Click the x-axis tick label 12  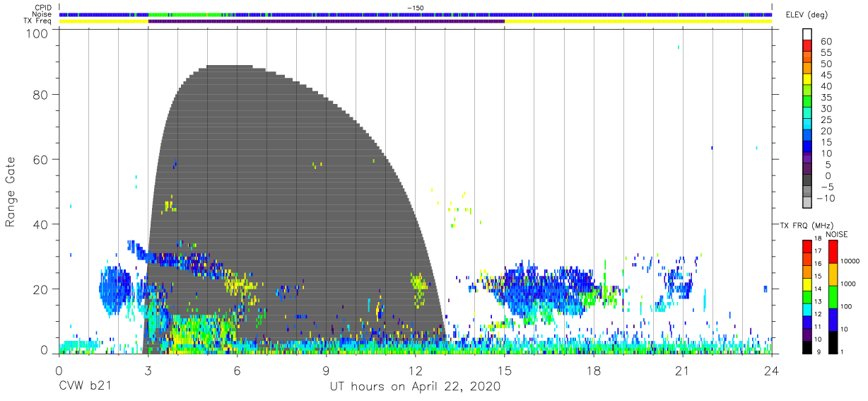click(x=416, y=370)
